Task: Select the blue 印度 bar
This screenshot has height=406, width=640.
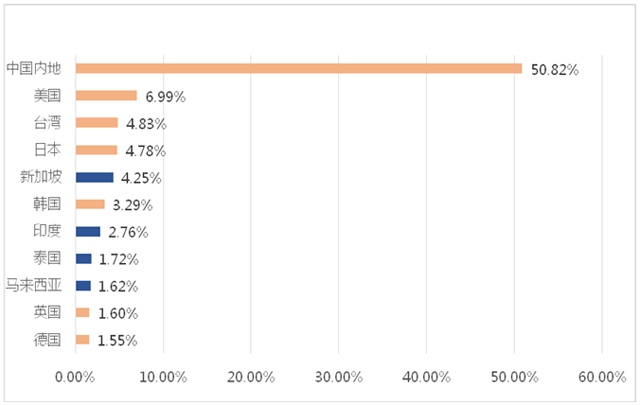Action: [x=87, y=231]
